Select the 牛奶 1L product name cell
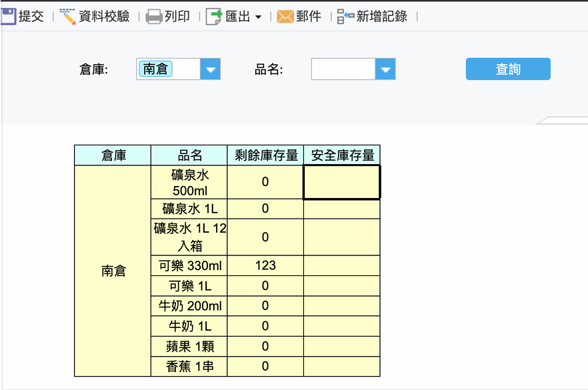The image size is (588, 390). (x=189, y=326)
